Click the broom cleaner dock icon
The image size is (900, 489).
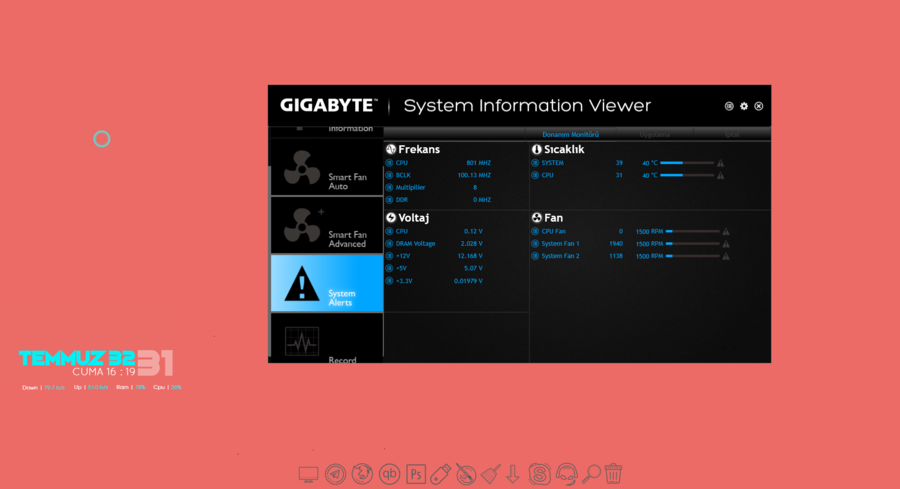click(x=491, y=474)
